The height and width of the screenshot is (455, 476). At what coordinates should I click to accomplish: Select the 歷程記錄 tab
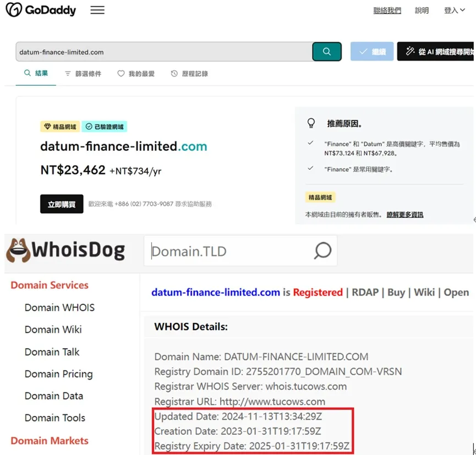point(189,74)
